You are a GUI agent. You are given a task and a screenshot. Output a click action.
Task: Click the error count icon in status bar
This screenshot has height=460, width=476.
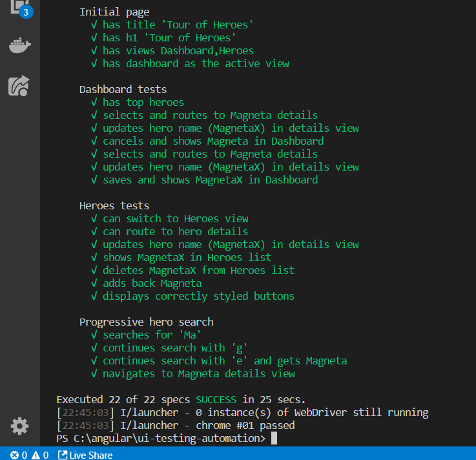click(x=15, y=455)
